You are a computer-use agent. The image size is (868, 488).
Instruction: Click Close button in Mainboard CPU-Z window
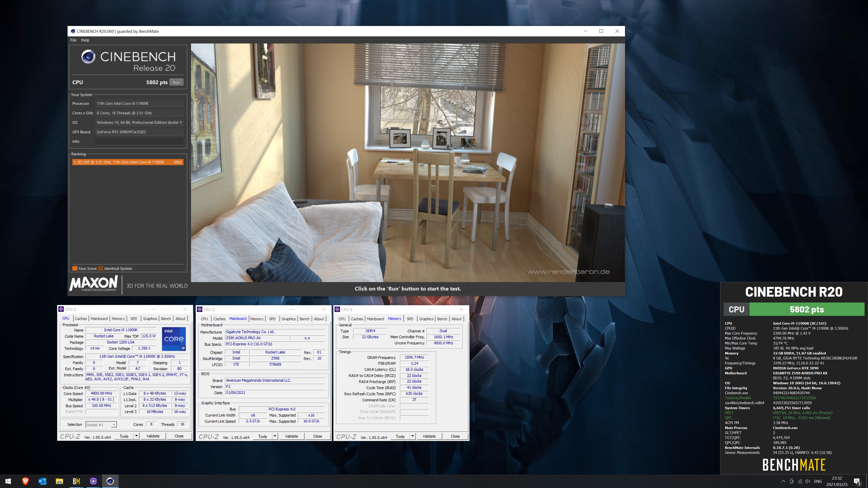click(x=317, y=436)
